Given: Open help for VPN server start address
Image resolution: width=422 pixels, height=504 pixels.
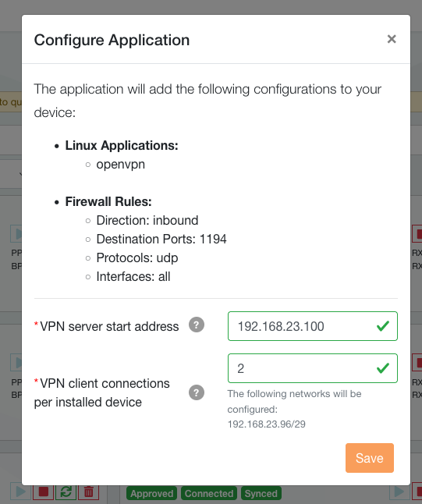Looking at the screenshot, I should [197, 325].
